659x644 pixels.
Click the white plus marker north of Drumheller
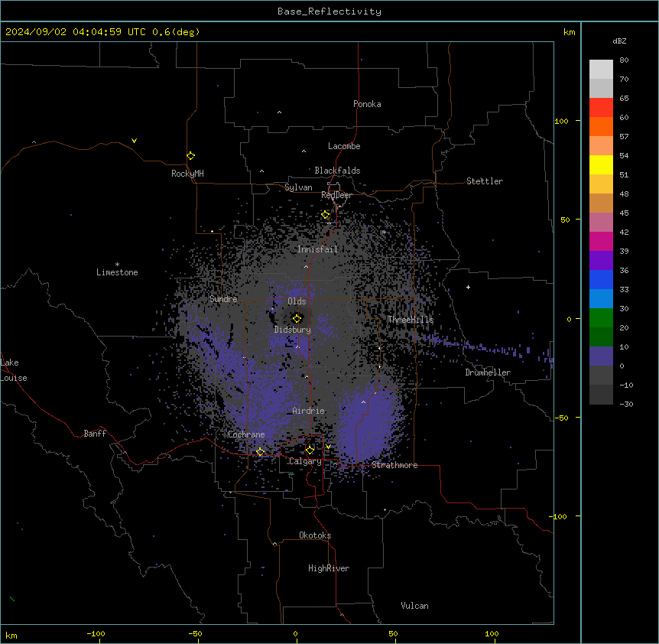click(468, 287)
